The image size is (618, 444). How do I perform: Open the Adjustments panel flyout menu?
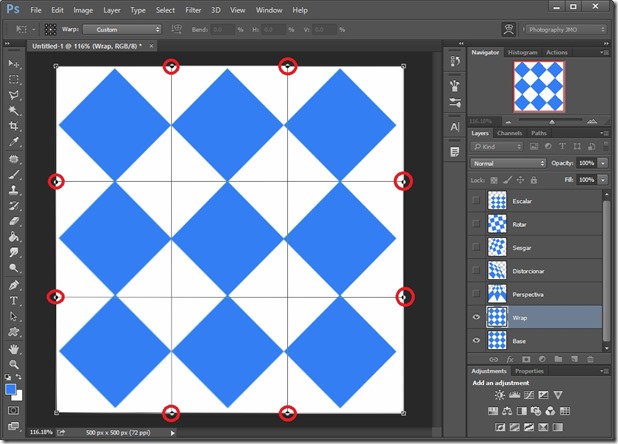[x=604, y=371]
